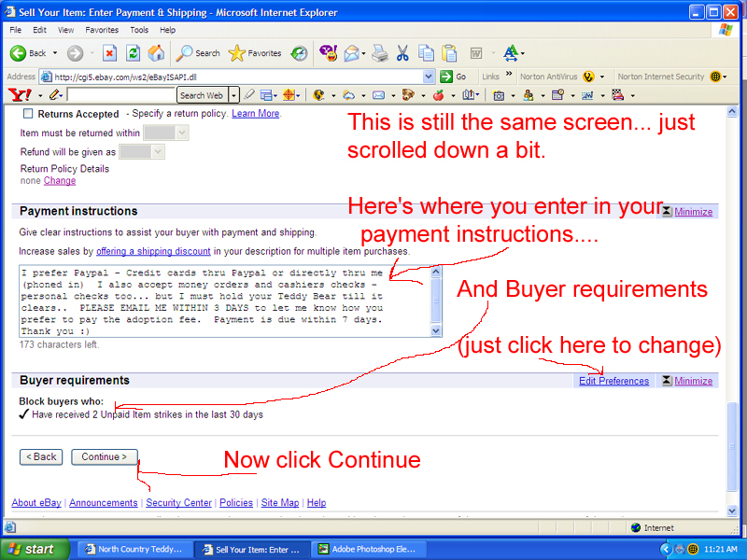
Task: Open the Favorites star panel
Action: (256, 53)
